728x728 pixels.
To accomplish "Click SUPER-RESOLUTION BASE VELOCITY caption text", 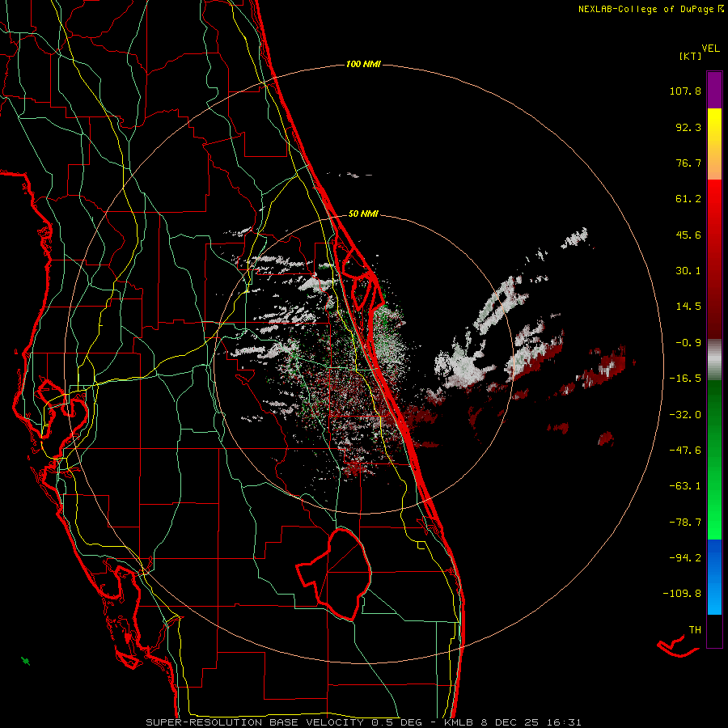I will click(255, 722).
